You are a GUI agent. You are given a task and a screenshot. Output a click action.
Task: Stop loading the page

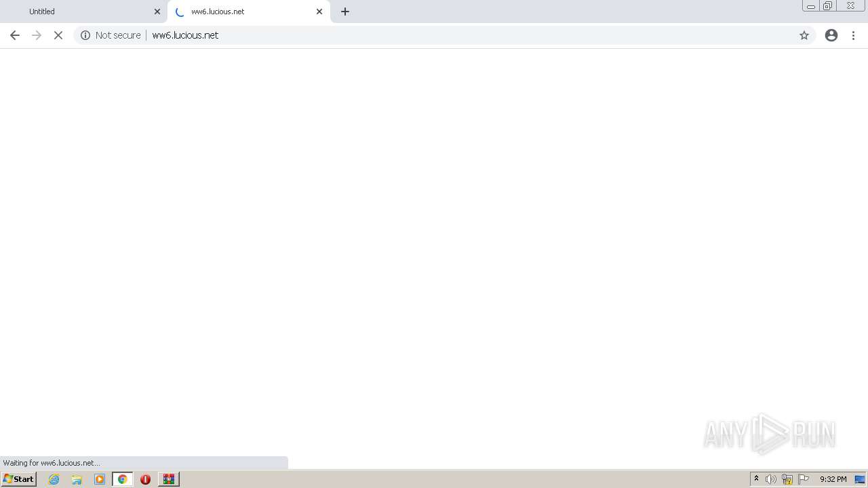click(x=58, y=35)
